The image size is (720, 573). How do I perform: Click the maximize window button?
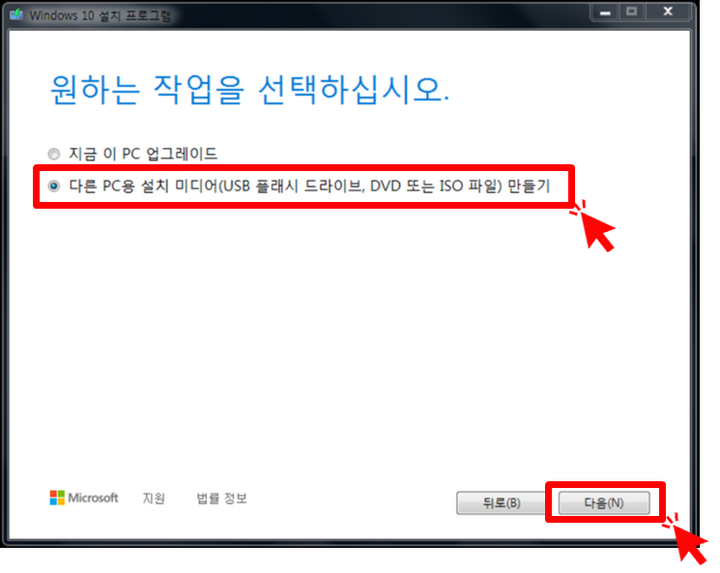632,12
